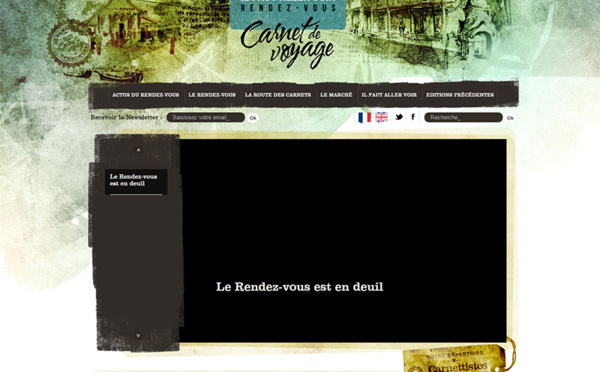600x372 pixels.
Task: Click up arrow in news sidebar
Action: click(139, 150)
